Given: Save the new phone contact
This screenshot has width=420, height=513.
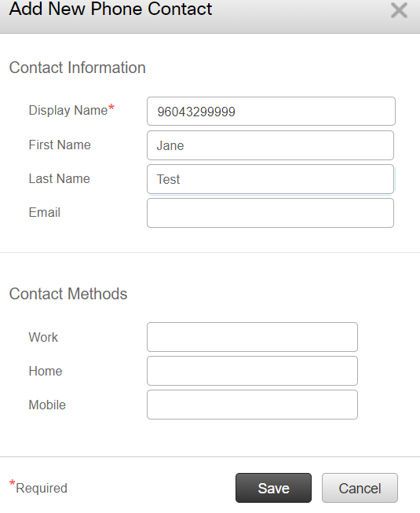Looking at the screenshot, I should 273,488.
